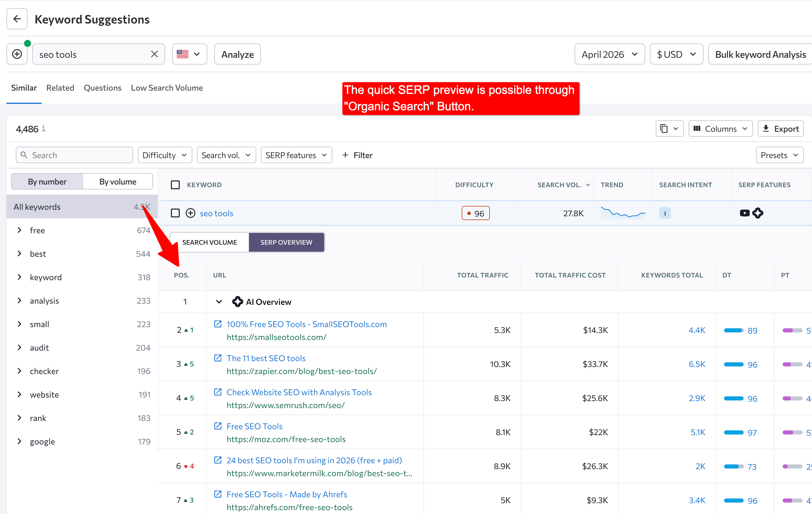Open The 11 best SEO tools link

pos(266,358)
